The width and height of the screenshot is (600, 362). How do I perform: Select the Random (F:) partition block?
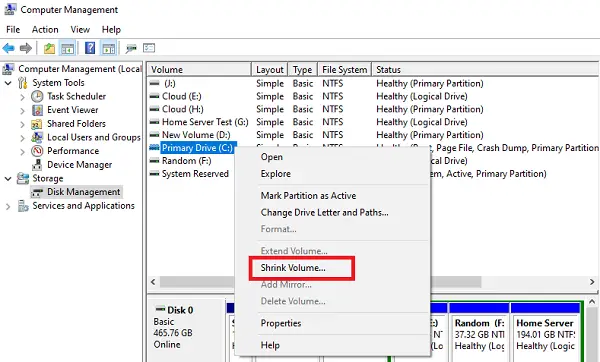click(x=479, y=332)
